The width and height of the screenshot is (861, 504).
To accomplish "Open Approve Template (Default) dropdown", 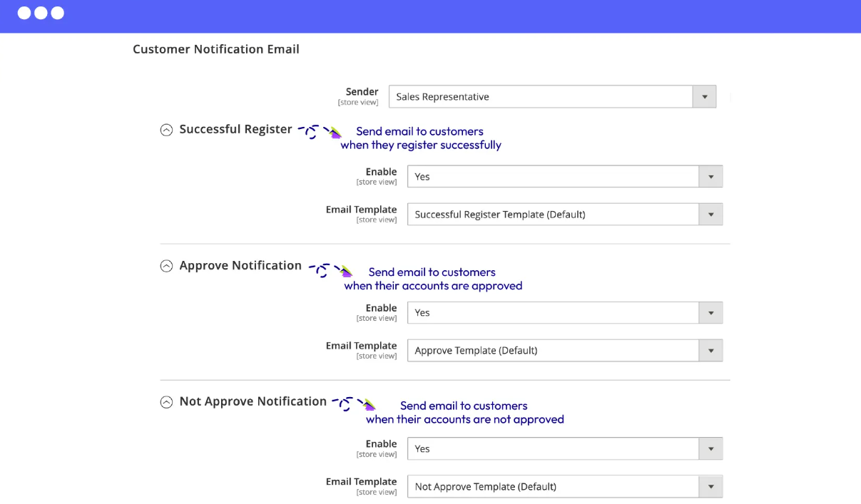I will click(x=565, y=351).
